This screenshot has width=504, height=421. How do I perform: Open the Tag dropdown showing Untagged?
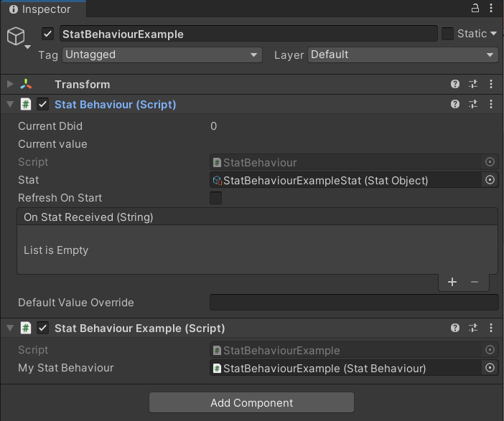[162, 55]
